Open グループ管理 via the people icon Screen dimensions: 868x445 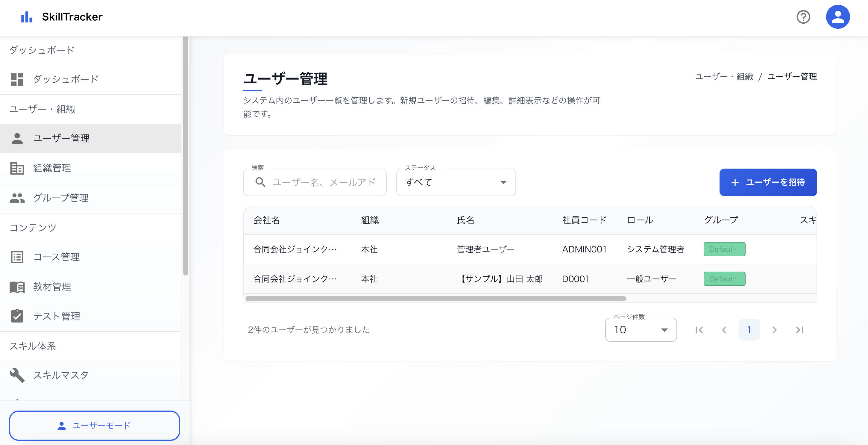click(17, 198)
